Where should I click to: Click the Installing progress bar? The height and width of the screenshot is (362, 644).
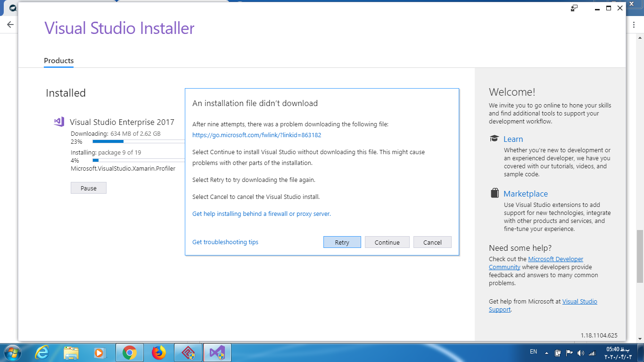tap(139, 160)
